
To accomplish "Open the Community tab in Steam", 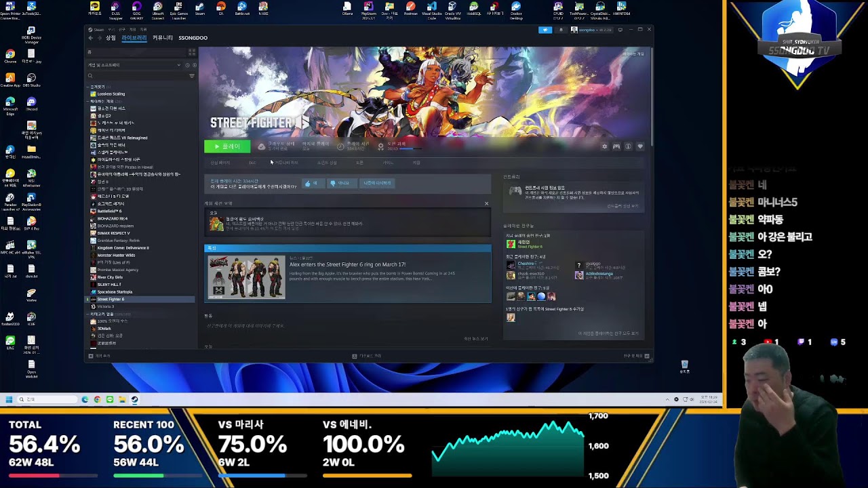I will 163,38.
